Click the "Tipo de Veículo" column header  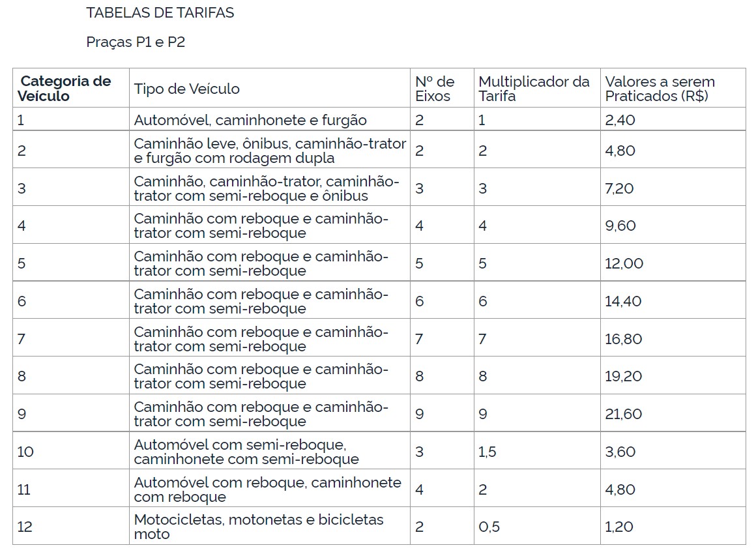[187, 89]
